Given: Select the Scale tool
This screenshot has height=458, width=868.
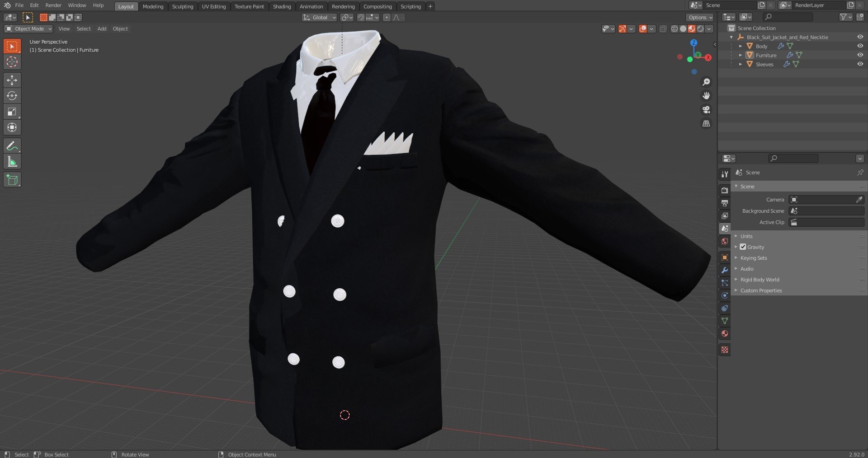Looking at the screenshot, I should tap(12, 112).
